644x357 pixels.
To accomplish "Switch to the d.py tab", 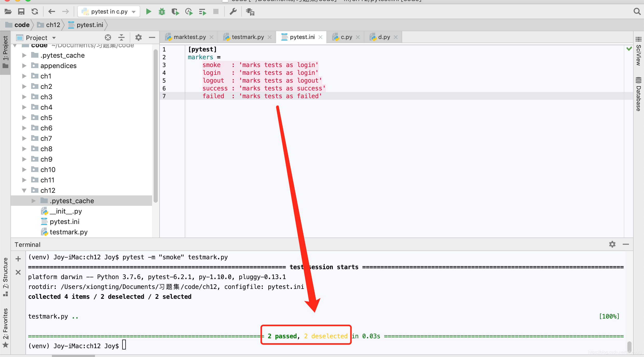I will (x=383, y=37).
